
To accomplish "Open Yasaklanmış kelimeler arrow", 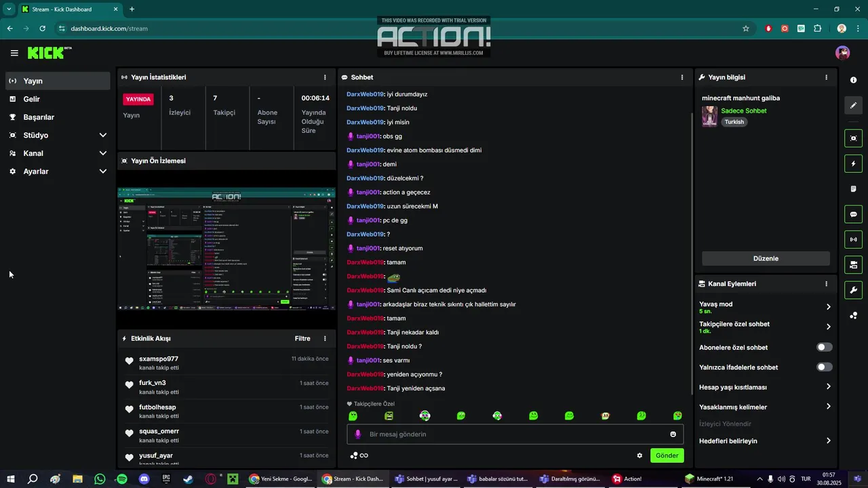I will click(828, 407).
